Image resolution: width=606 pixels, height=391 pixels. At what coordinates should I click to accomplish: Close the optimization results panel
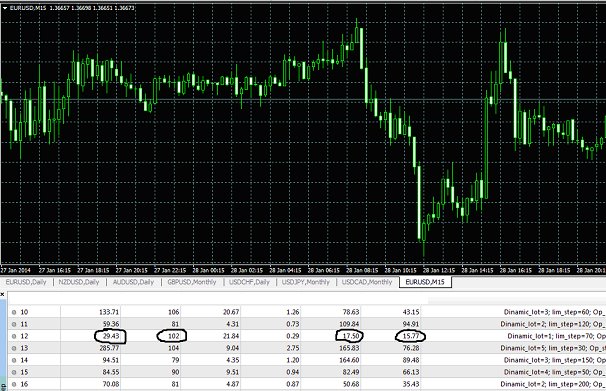click(2, 294)
